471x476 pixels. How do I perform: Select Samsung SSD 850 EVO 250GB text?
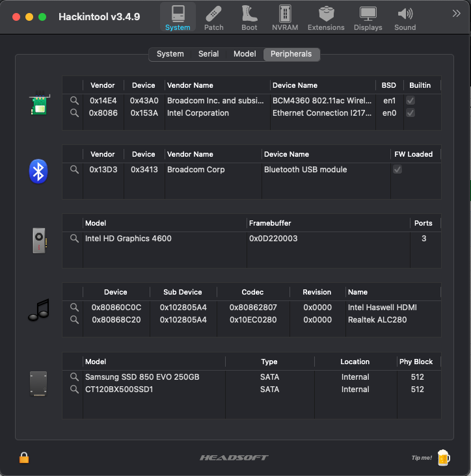142,377
